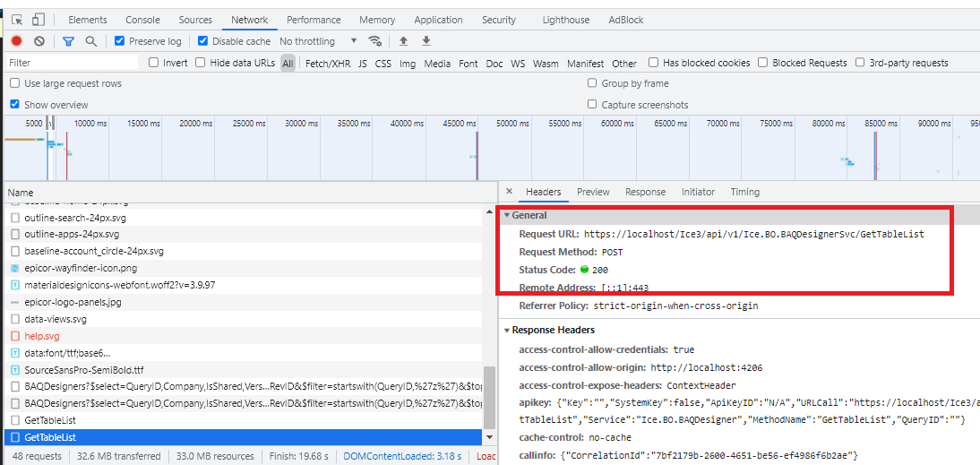Open the No throttling dropdown
This screenshot has width=980, height=465.
(x=318, y=41)
